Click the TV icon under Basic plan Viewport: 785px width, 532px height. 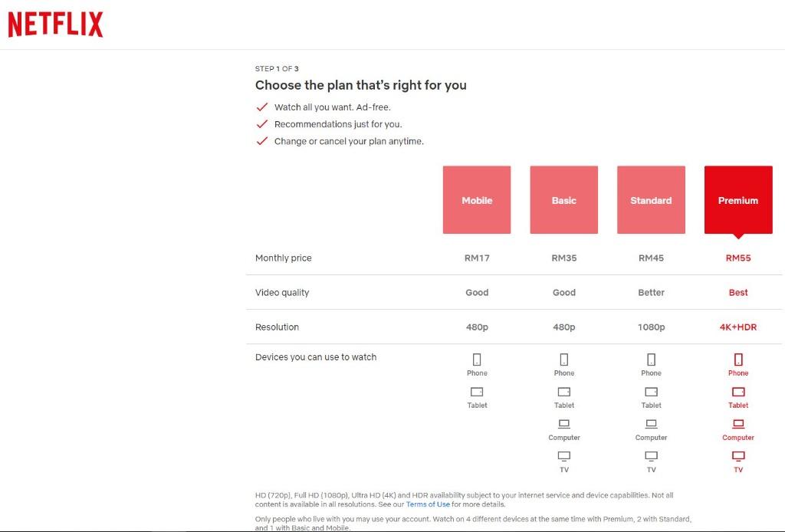[x=563, y=456]
